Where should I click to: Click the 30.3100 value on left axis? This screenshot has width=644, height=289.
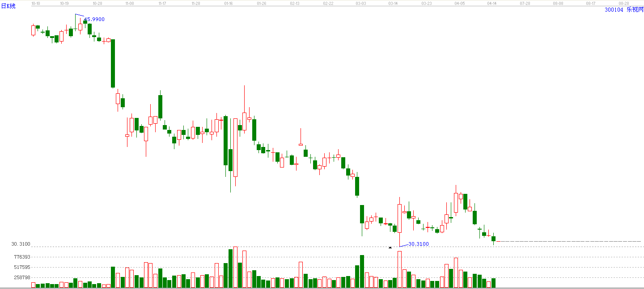(x=21, y=244)
